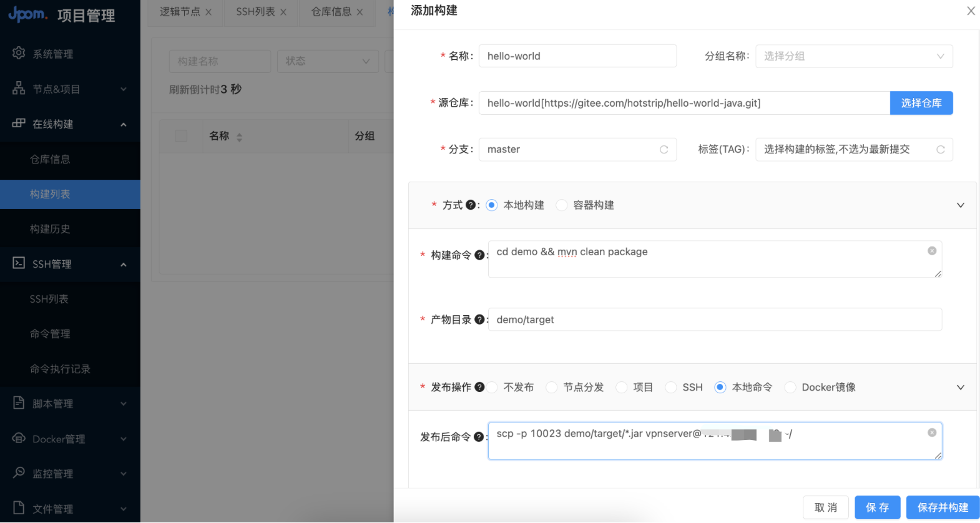This screenshot has height=523, width=980.
Task: Click 保存并构建 button
Action: pyautogui.click(x=943, y=507)
